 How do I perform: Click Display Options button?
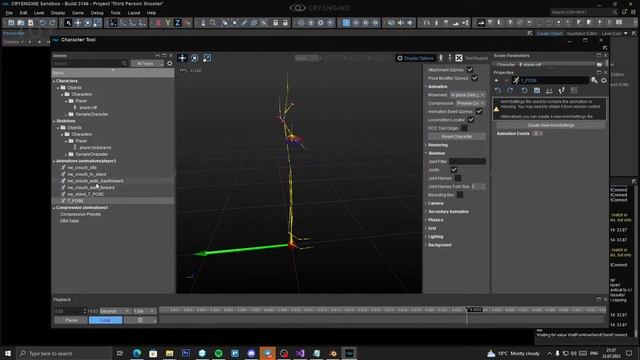415,58
